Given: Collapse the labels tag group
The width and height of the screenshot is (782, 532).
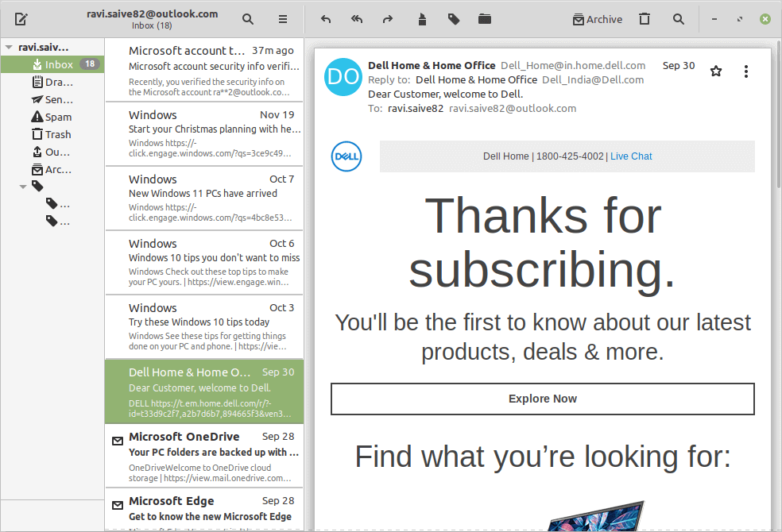Looking at the screenshot, I should pyautogui.click(x=23, y=187).
